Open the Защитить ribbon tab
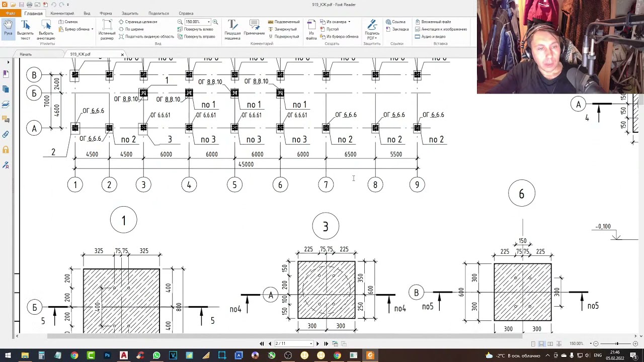Screen dimensions: 644x362 pyautogui.click(x=130, y=14)
